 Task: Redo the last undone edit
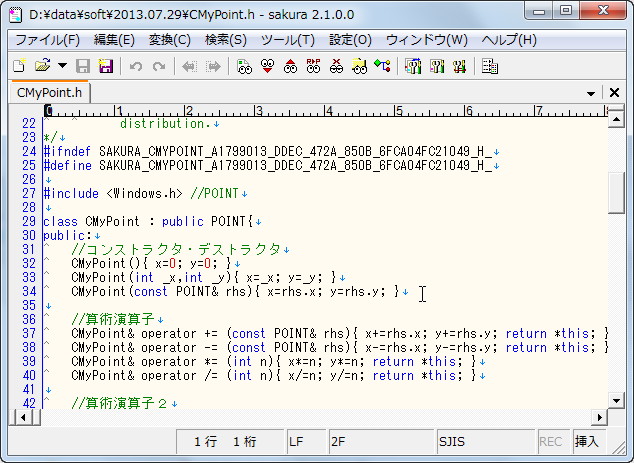[x=159, y=66]
